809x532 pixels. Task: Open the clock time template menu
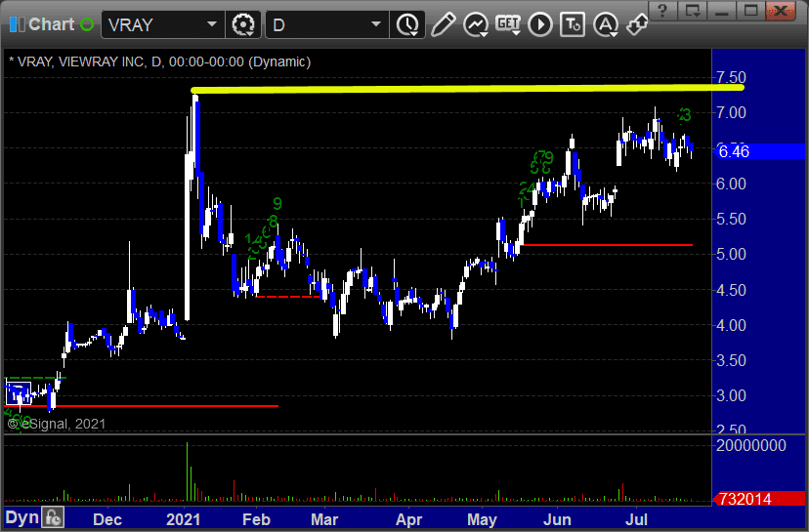coord(407,24)
